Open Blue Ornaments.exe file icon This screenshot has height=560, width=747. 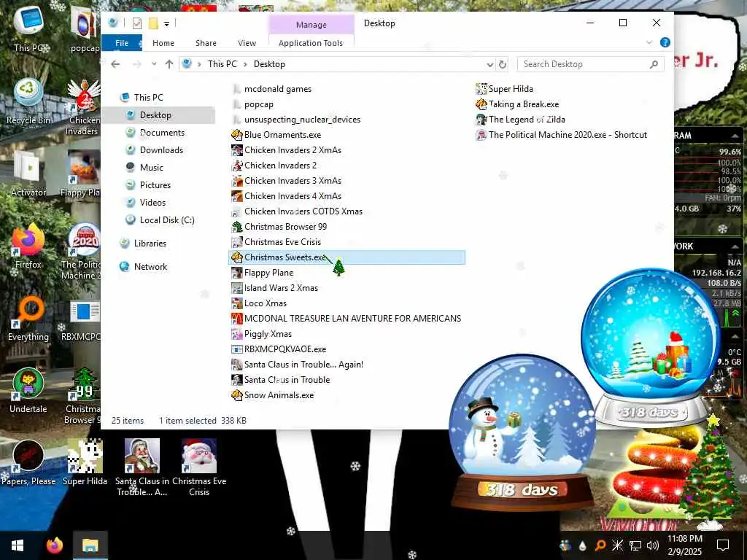point(237,135)
